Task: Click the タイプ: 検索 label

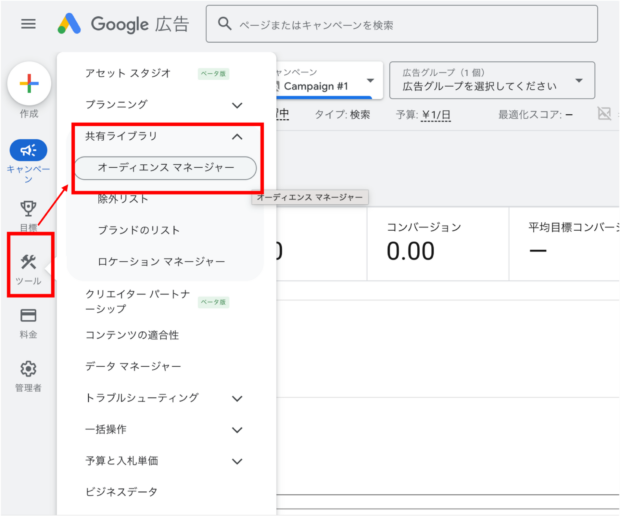Action: (x=342, y=115)
